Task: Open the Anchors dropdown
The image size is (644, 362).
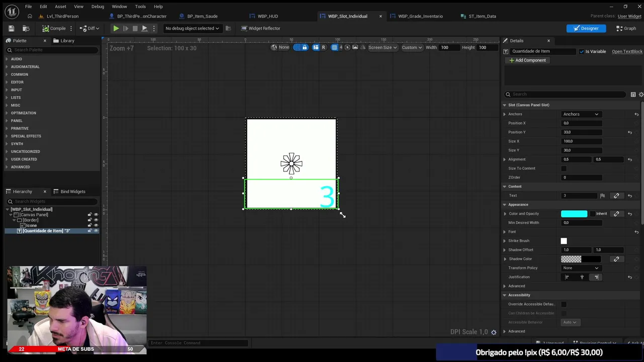Action: [581, 114]
